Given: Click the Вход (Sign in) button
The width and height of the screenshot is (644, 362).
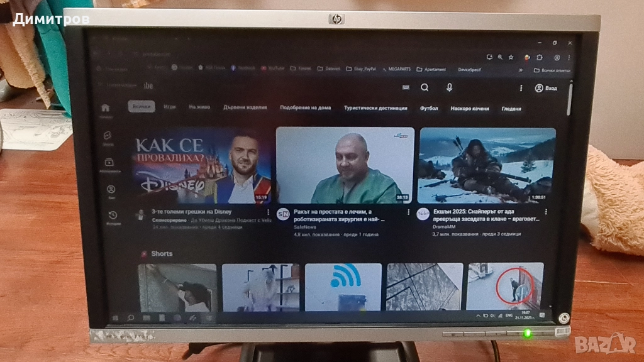Looking at the screenshot, I should pyautogui.click(x=546, y=88).
